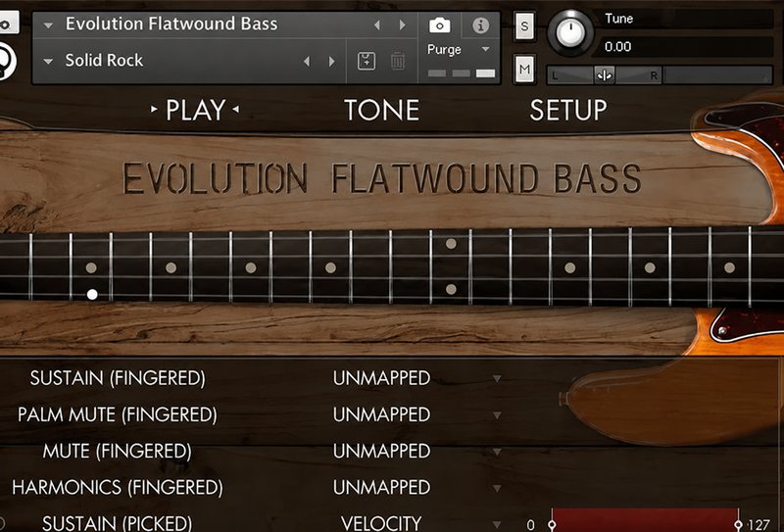Screen dimensions: 784x532
Task: Click the velocity range low handle at 0
Action: 552,524
